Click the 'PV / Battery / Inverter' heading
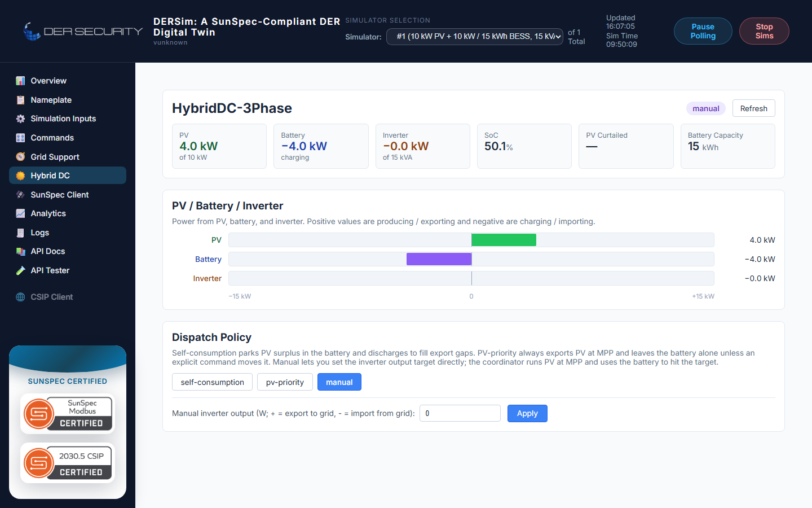 tap(227, 206)
